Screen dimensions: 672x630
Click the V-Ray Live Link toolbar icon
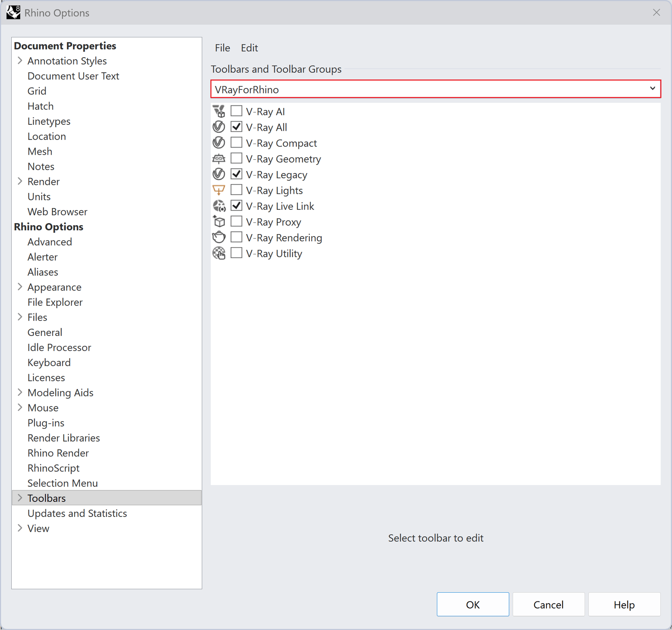(219, 206)
